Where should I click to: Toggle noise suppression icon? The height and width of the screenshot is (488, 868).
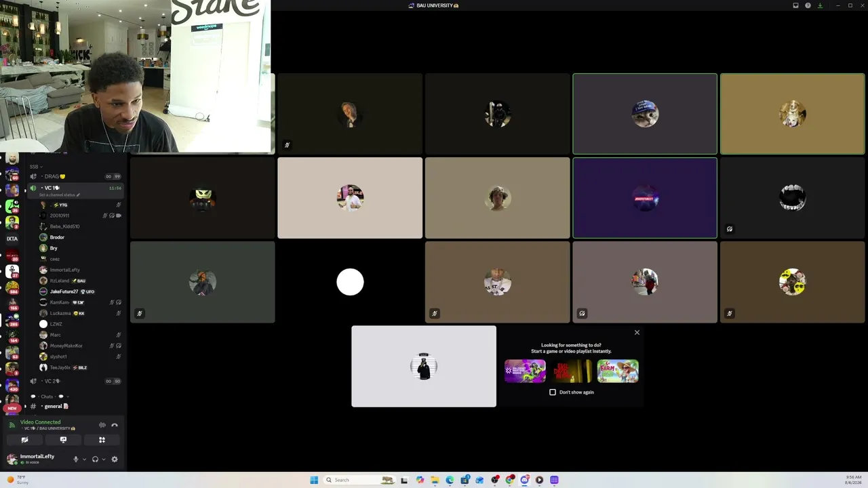tap(102, 425)
